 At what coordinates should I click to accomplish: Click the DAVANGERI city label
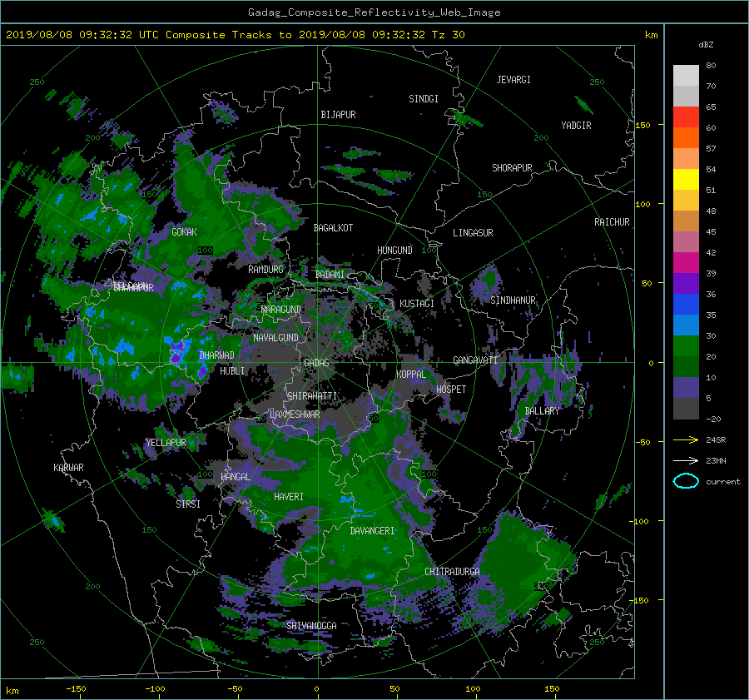372,531
